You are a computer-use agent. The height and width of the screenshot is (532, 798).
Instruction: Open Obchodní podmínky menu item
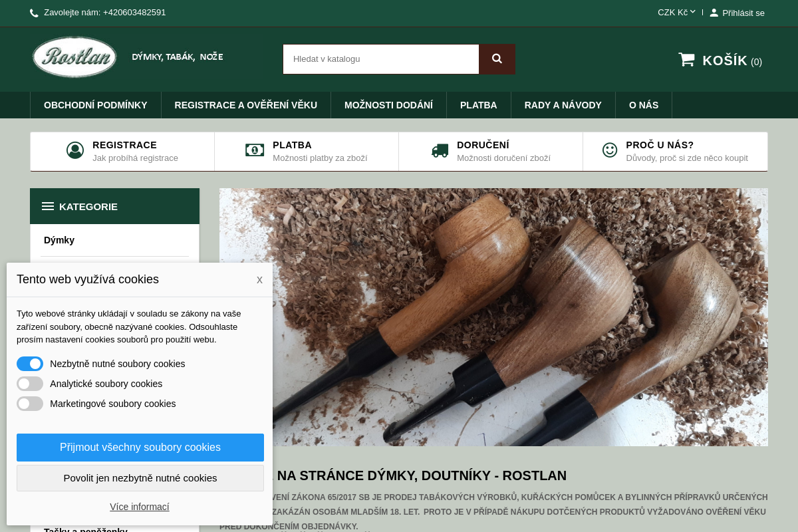point(96,105)
